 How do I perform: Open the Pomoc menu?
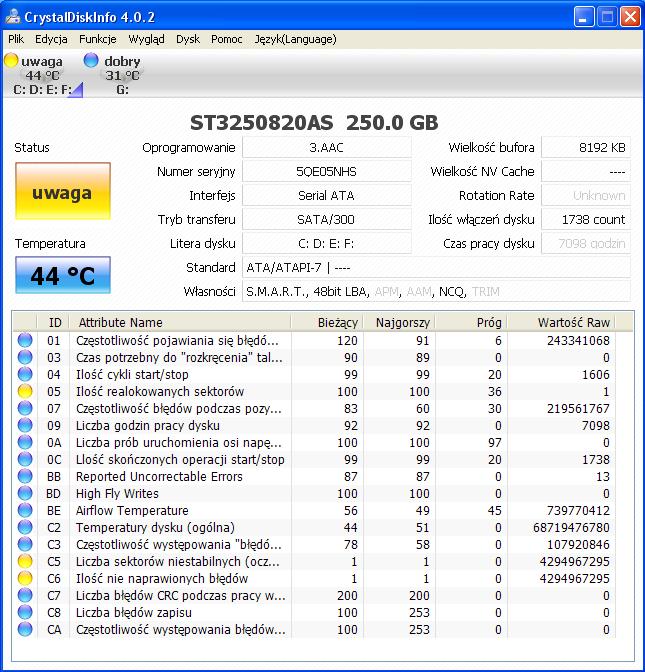pyautogui.click(x=226, y=39)
